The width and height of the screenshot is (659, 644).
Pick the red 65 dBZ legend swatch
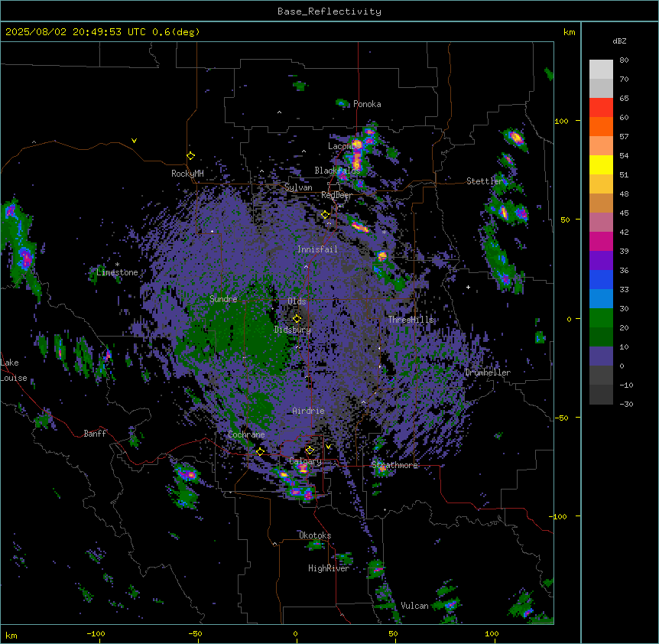pyautogui.click(x=601, y=107)
